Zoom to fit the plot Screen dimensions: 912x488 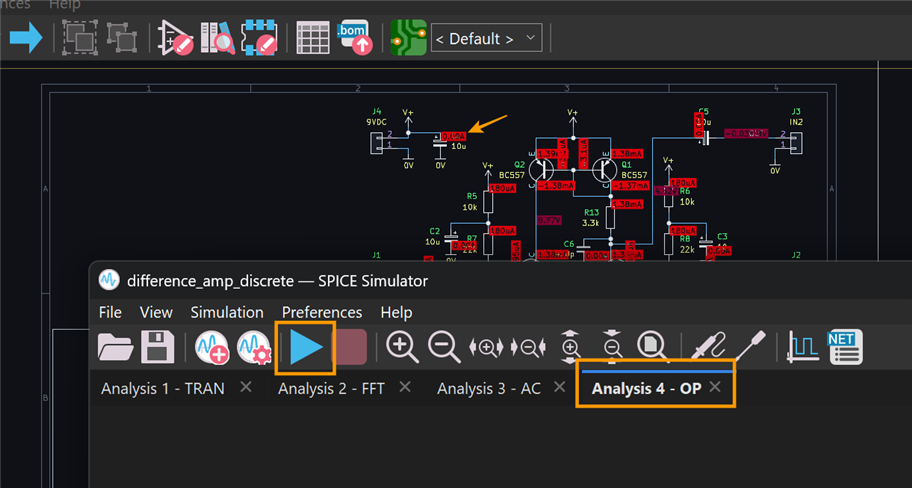point(653,347)
